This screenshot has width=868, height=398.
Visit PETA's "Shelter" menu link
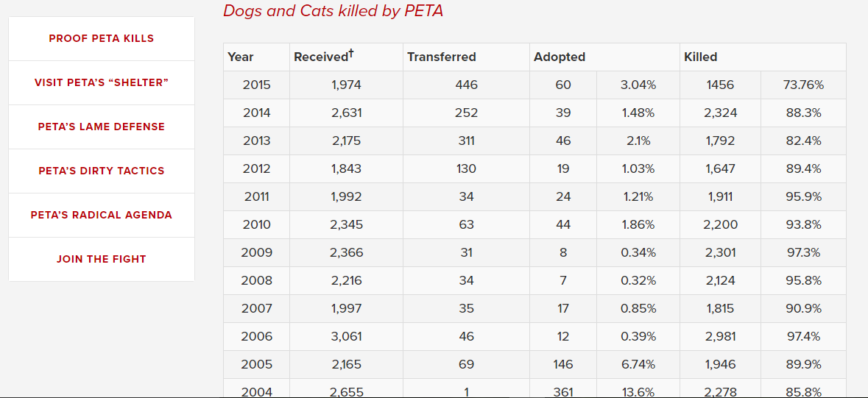pos(102,82)
